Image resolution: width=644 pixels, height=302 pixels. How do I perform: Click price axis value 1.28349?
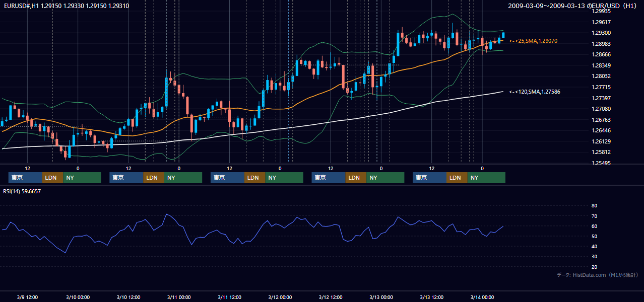601,65
